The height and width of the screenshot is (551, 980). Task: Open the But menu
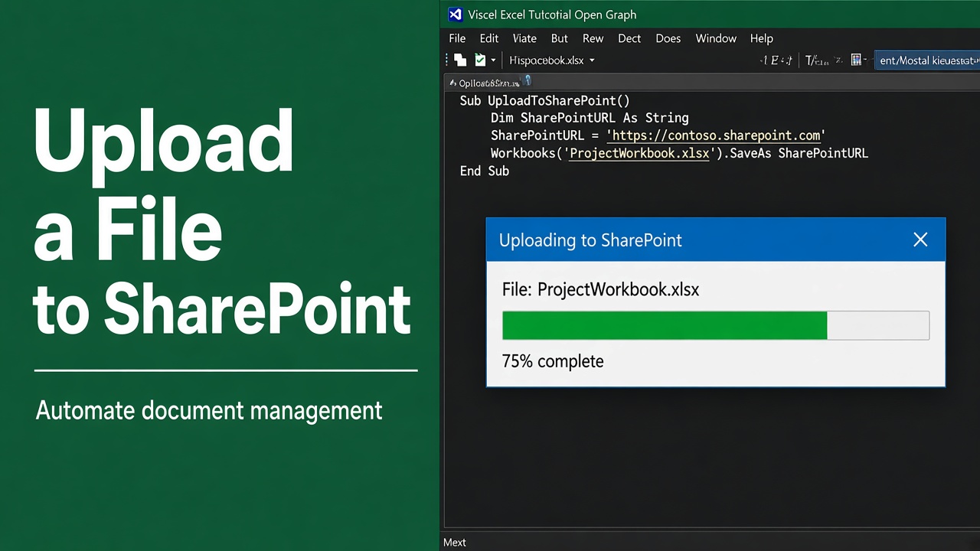click(560, 38)
